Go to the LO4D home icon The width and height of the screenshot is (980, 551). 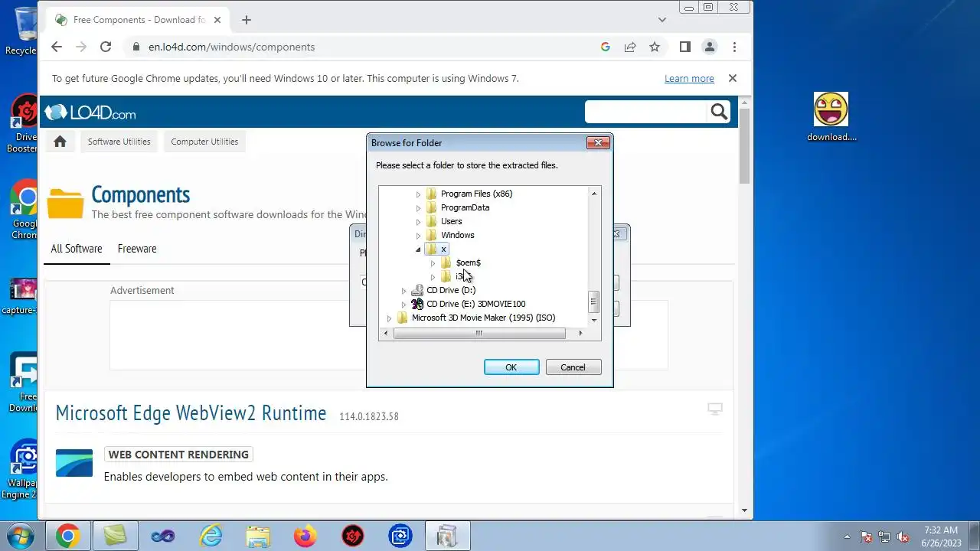tap(60, 142)
